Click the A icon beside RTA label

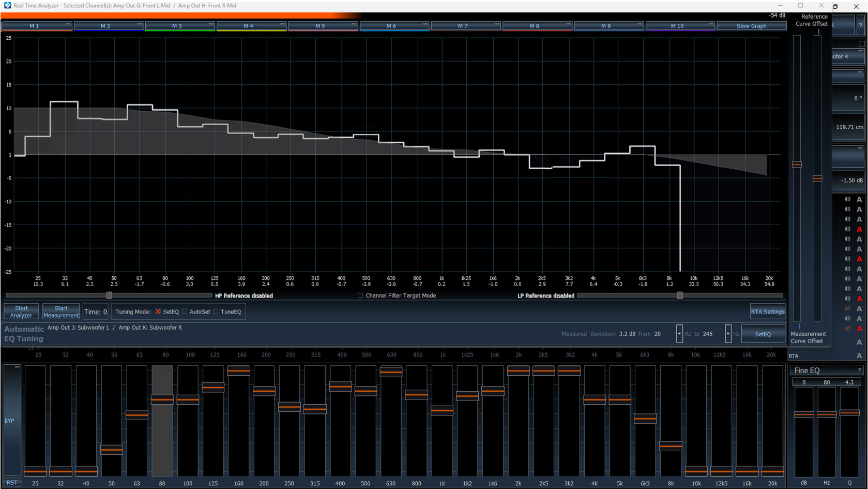(859, 355)
